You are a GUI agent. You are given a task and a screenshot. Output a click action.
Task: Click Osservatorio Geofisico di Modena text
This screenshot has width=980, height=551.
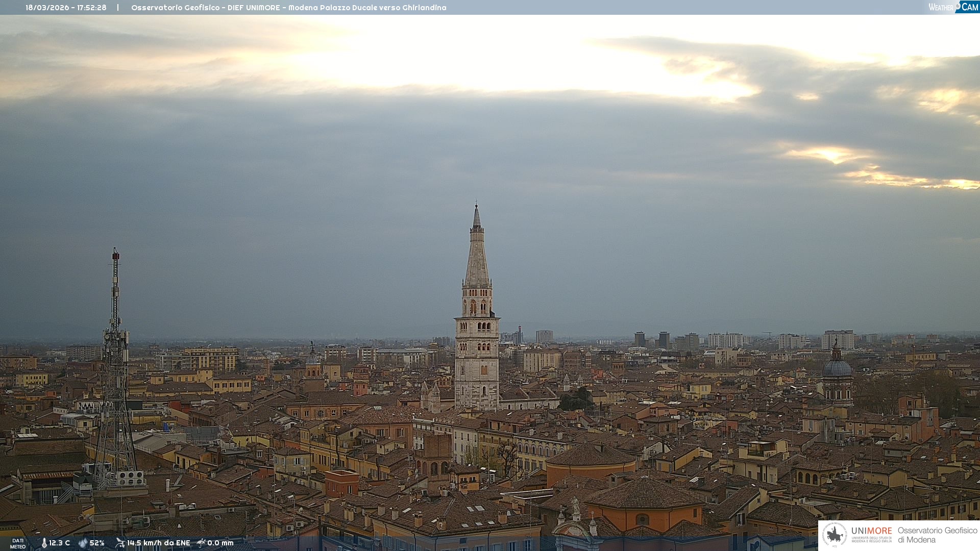937,535
